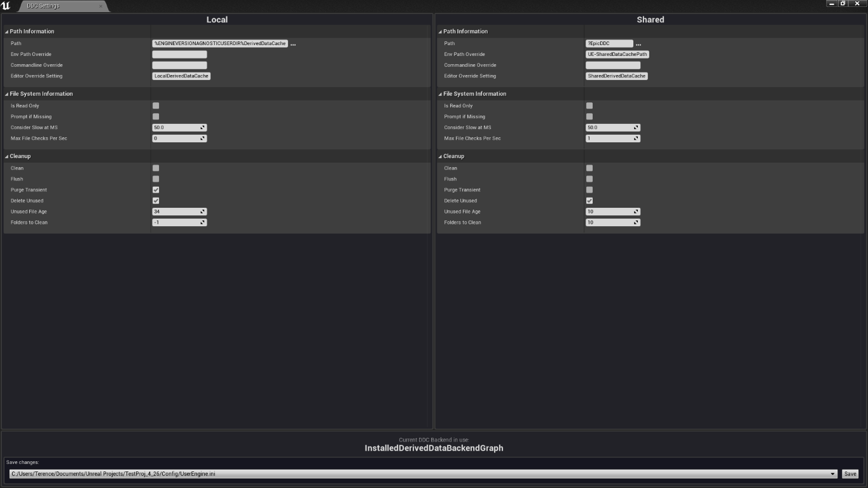Screen dimensions: 868x488
Task: Collapse Shared File System Information section
Action: (440, 93)
